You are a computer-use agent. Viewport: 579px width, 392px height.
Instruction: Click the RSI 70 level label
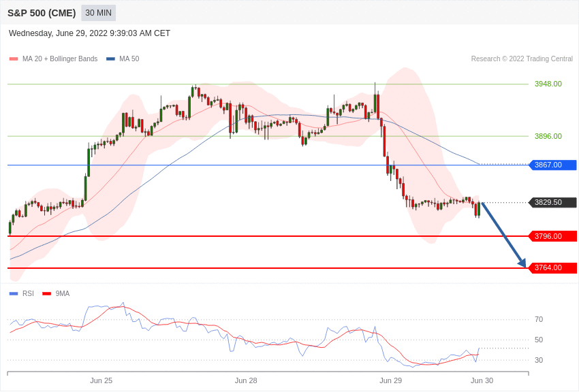click(539, 319)
